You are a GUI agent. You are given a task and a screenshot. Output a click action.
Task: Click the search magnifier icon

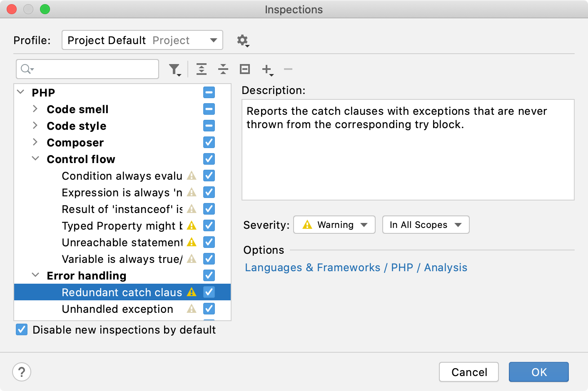[27, 69]
